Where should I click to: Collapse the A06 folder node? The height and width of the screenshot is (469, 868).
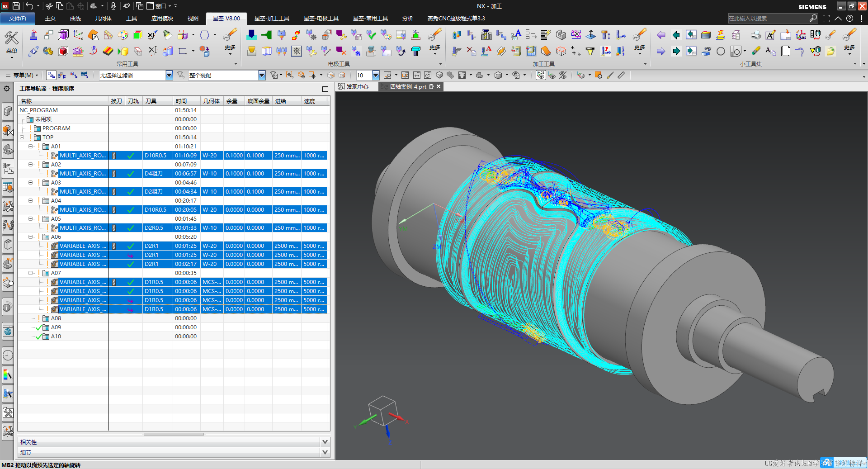[30, 237]
